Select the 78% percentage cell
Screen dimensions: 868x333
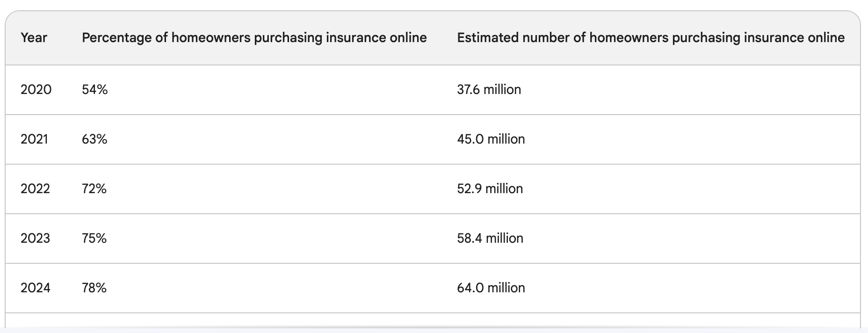click(x=94, y=288)
